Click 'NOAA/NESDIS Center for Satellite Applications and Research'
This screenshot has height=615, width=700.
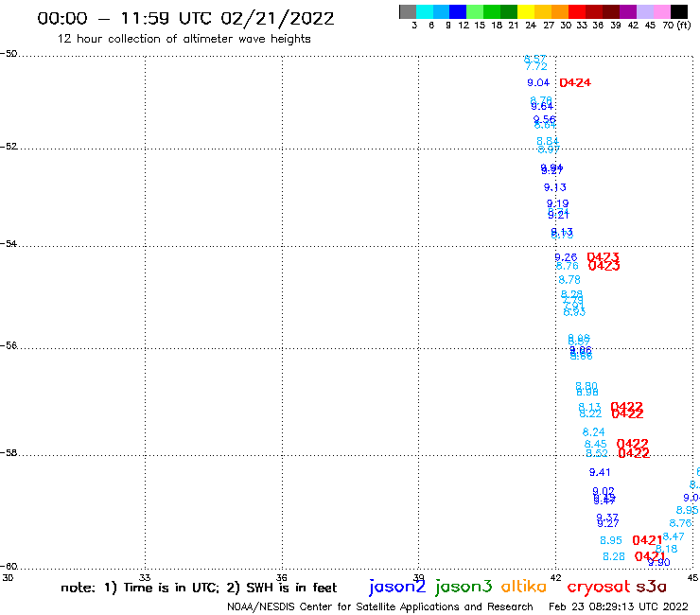(380, 606)
